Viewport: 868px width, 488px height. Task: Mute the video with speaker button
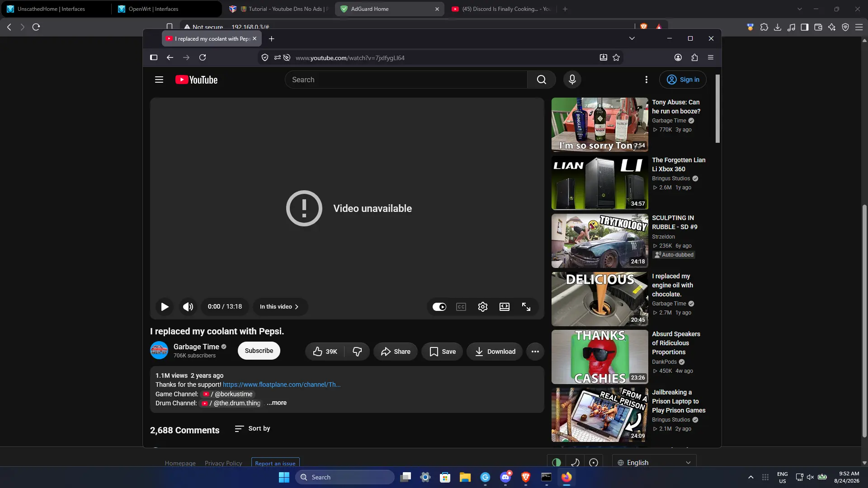point(188,307)
